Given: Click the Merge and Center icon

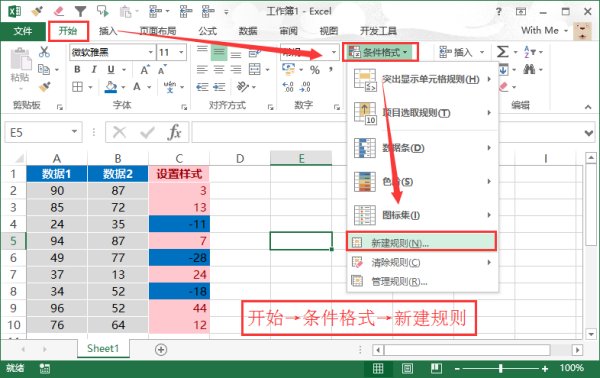Looking at the screenshot, I should [x=255, y=70].
